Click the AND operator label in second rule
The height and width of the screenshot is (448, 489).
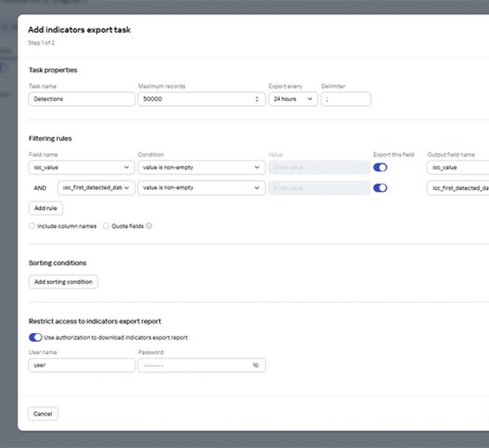[x=40, y=188]
